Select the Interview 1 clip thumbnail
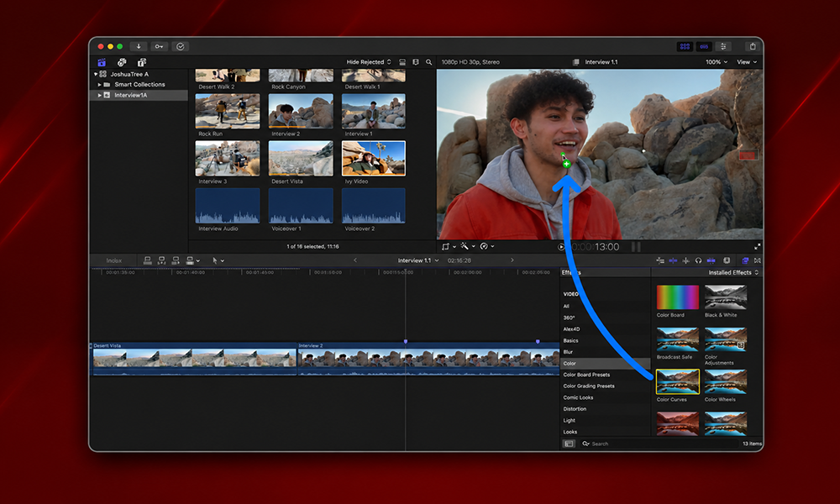840x504 pixels. pyautogui.click(x=374, y=112)
